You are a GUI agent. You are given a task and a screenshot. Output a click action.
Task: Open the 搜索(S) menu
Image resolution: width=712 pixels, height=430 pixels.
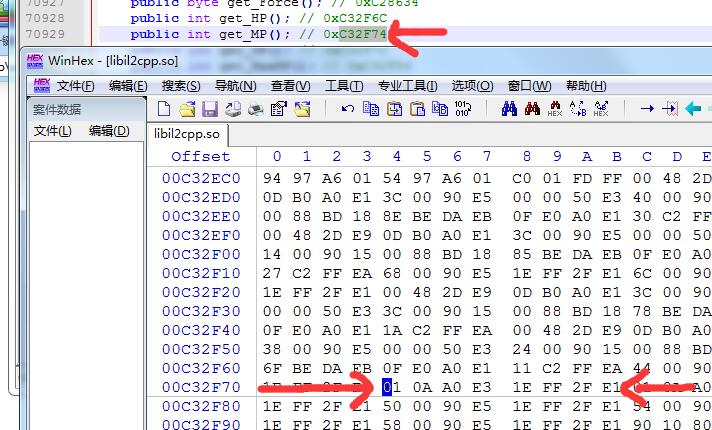[181, 86]
